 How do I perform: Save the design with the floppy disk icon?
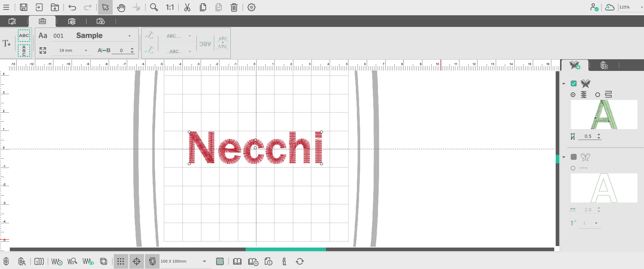24,7
